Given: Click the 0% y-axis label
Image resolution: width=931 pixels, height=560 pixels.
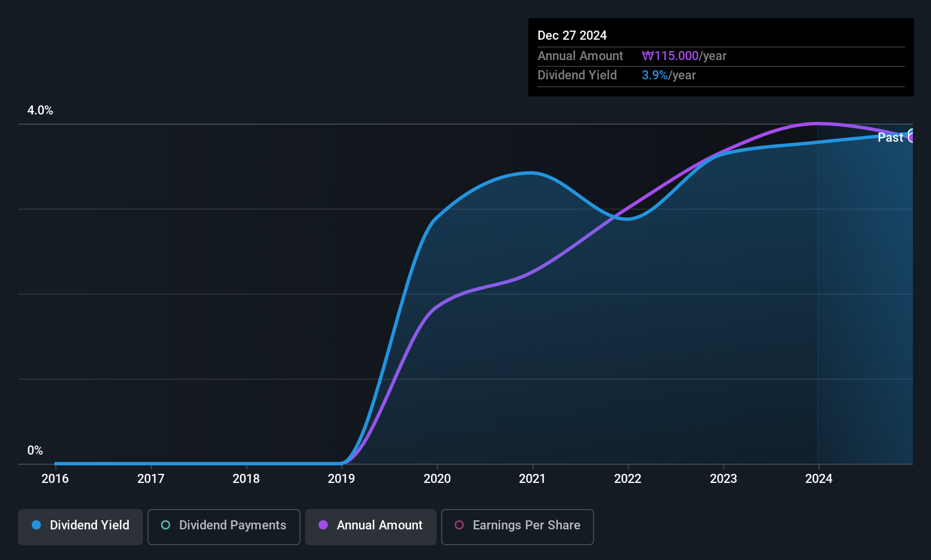Looking at the screenshot, I should point(35,450).
